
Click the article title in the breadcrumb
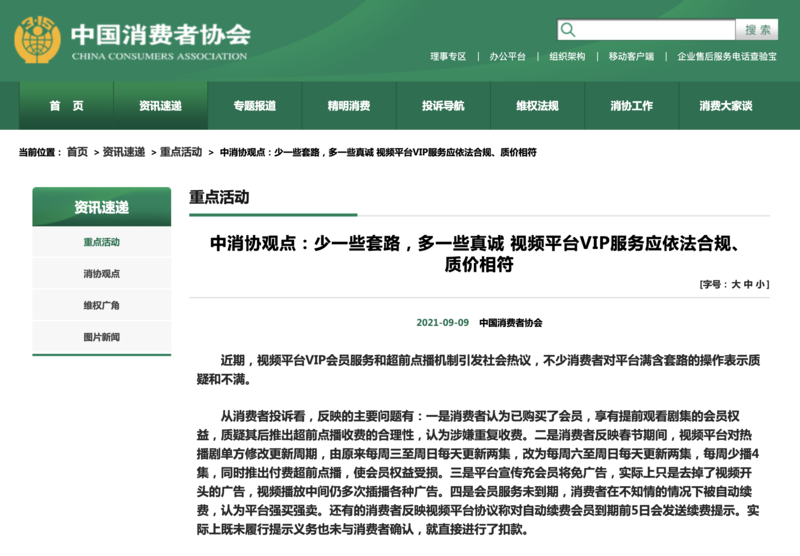[x=378, y=152]
